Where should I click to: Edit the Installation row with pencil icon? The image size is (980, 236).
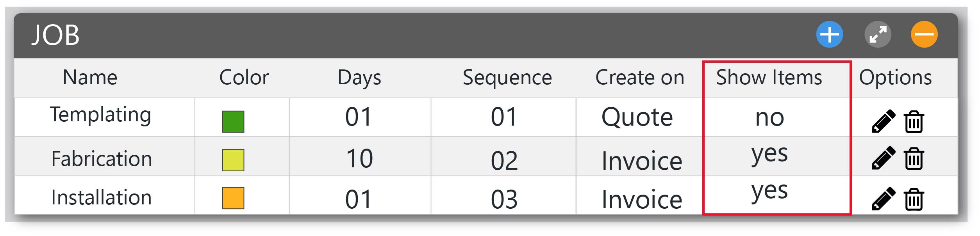click(884, 199)
